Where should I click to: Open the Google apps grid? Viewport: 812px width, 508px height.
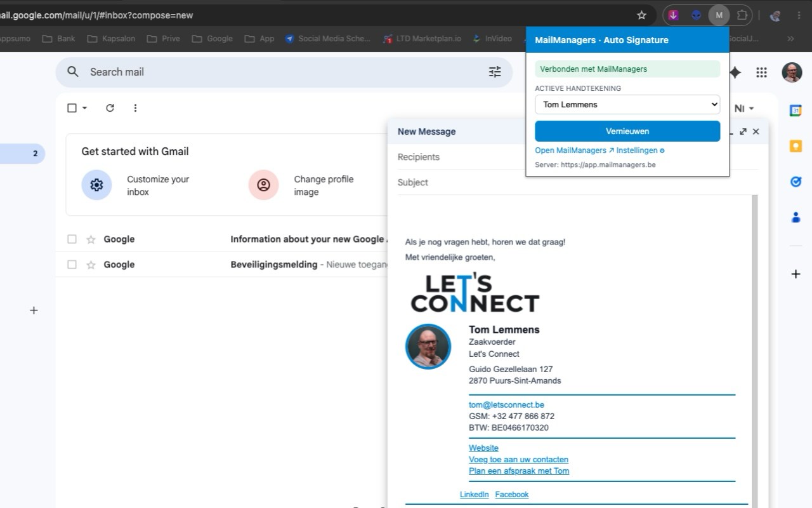(x=762, y=72)
